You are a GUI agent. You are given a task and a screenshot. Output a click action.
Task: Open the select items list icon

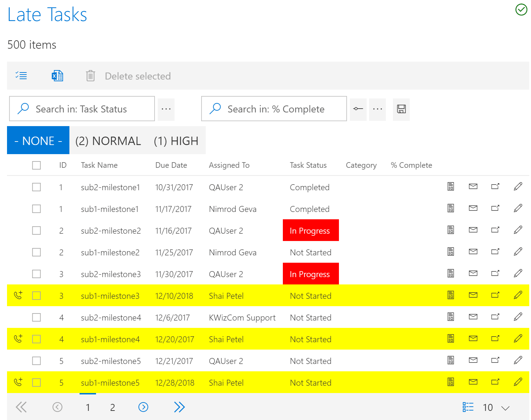21,76
